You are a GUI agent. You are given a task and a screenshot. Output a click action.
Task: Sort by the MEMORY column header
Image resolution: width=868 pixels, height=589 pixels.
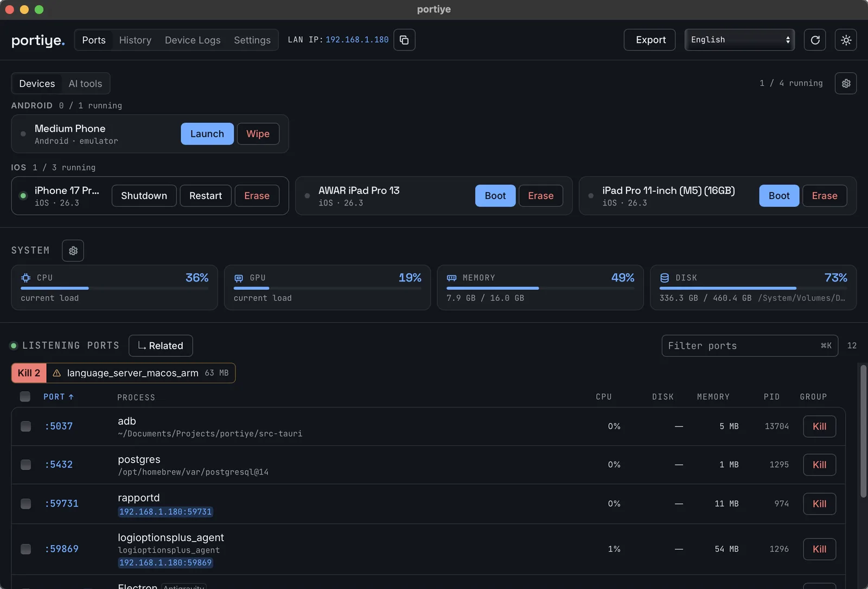click(713, 397)
